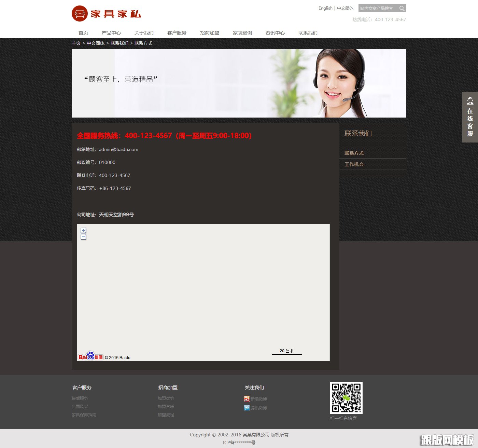This screenshot has width=478, height=448.
Task: Click the Sina Weibo icon
Action: [x=247, y=399]
